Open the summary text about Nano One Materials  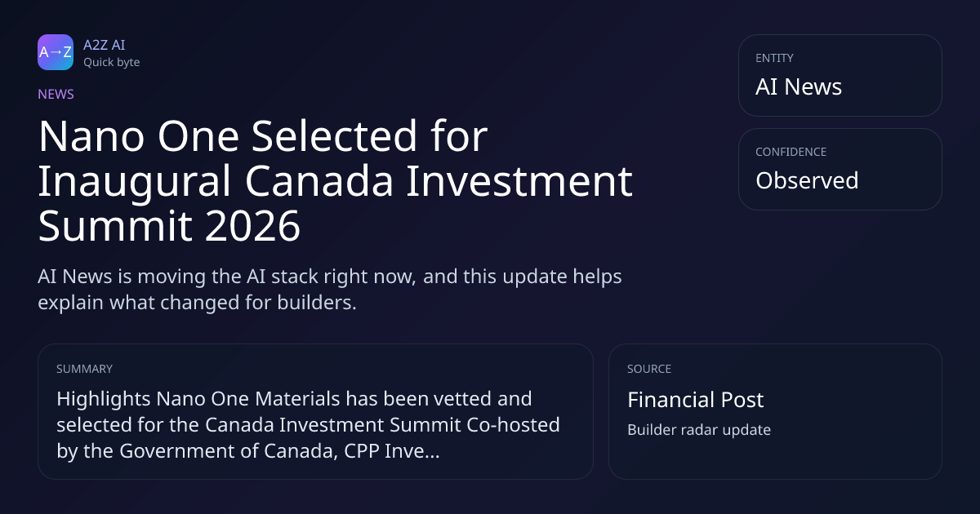(x=308, y=424)
